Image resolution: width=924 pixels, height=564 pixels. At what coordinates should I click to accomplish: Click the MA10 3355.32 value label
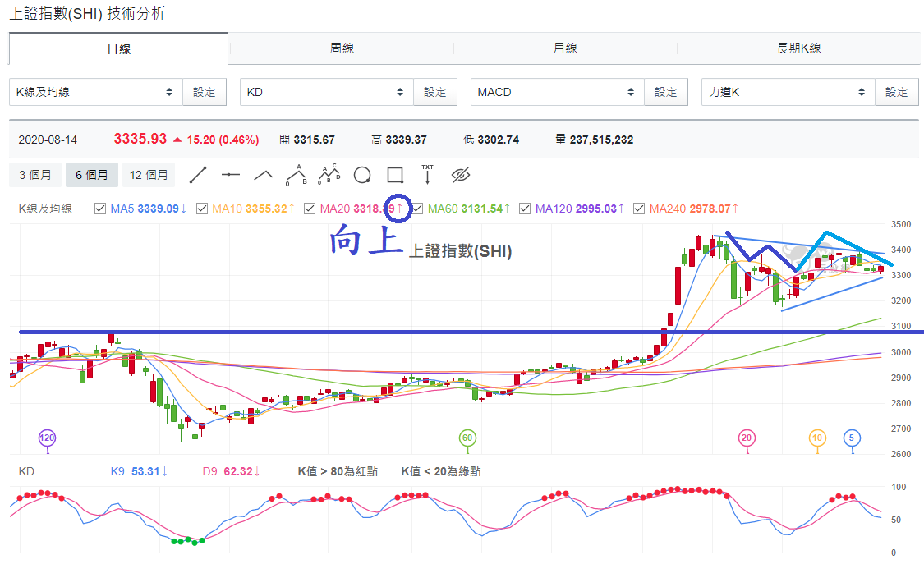click(254, 209)
